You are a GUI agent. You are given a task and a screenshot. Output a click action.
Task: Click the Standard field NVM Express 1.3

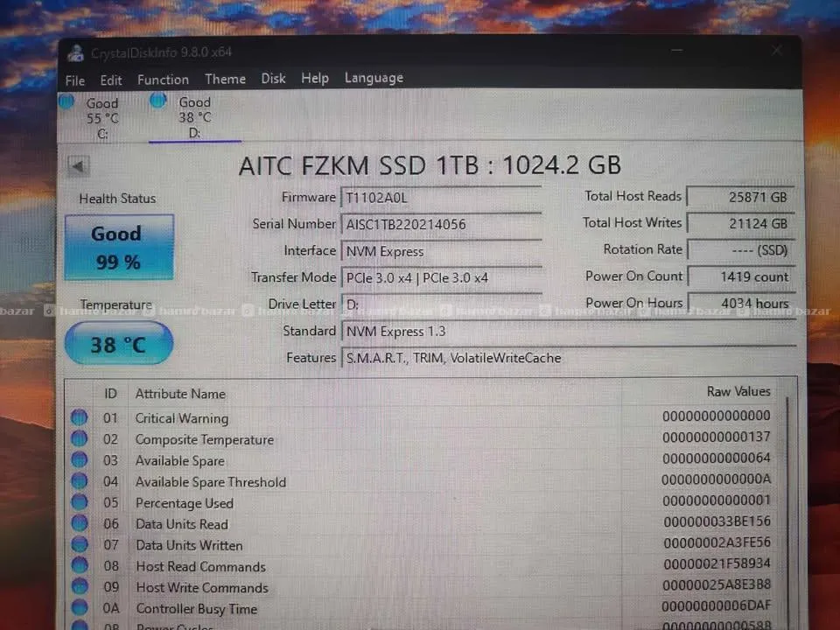click(569, 331)
